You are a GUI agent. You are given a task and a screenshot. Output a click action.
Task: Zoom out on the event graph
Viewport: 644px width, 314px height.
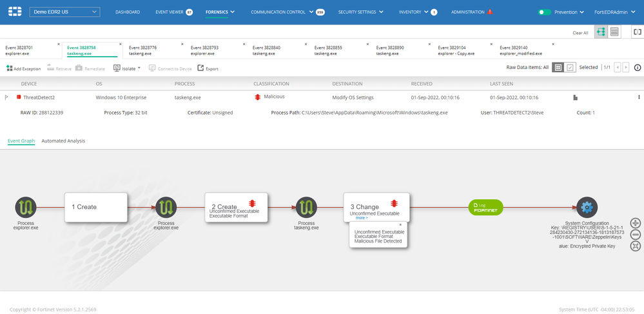(x=636, y=235)
